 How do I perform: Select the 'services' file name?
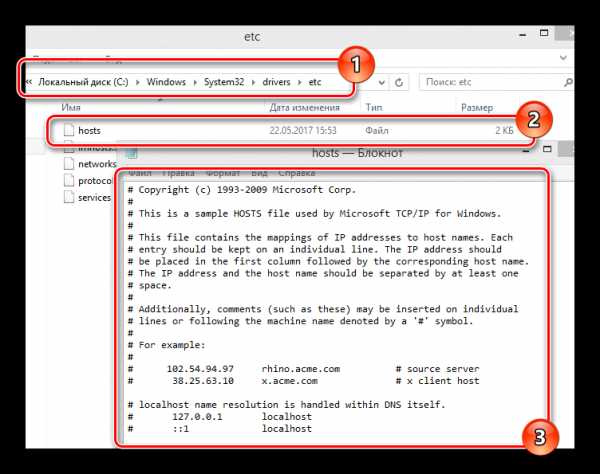(95, 198)
